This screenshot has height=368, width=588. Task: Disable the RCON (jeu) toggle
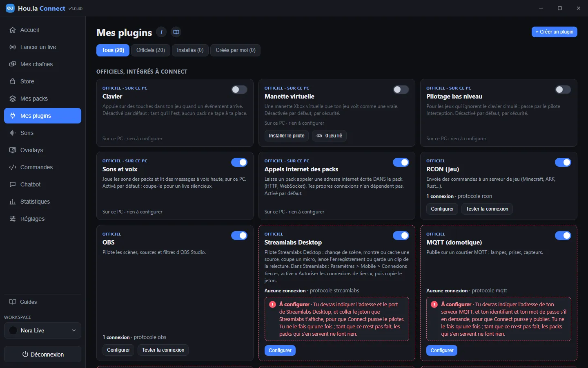pos(563,162)
